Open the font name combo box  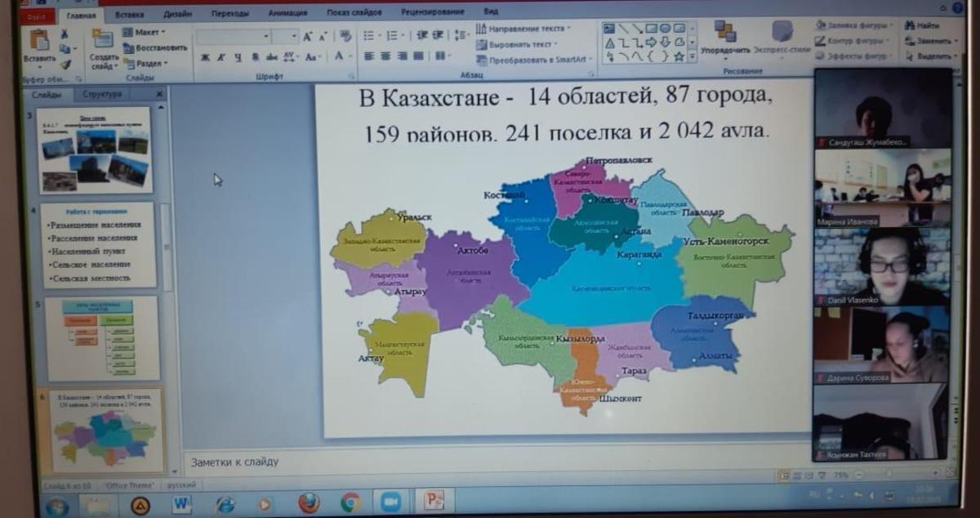(234, 37)
